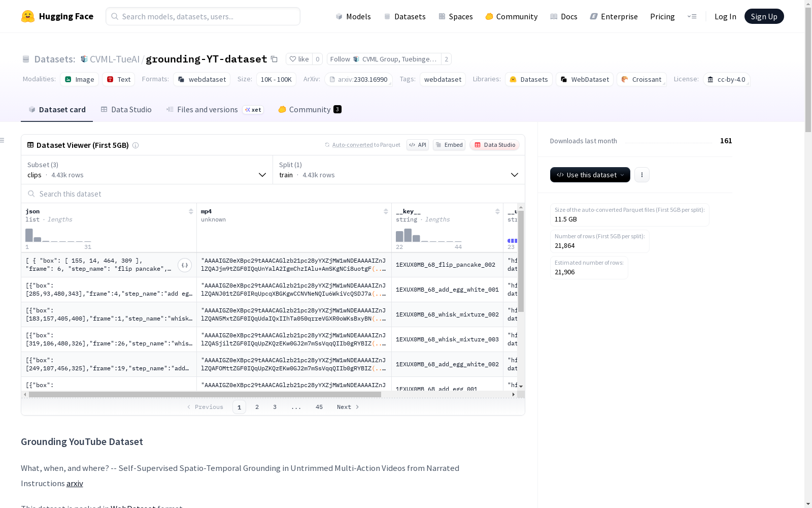812x508 pixels.
Task: Click the json lengths histogram
Action: click(58, 235)
